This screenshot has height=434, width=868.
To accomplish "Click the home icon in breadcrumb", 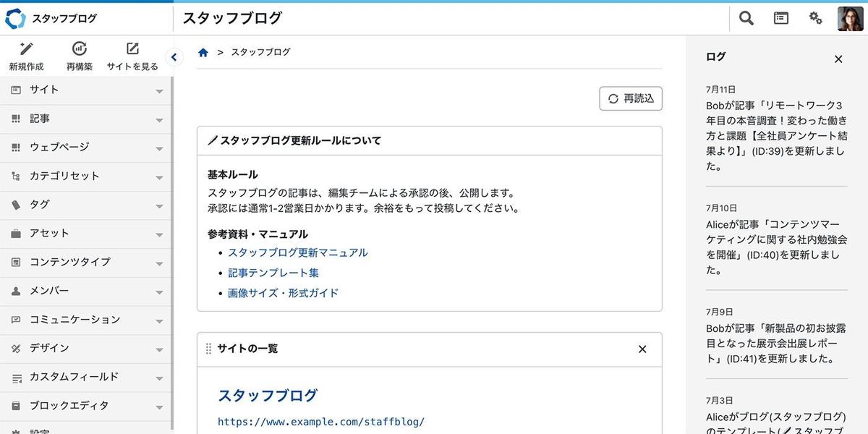I will pos(203,52).
